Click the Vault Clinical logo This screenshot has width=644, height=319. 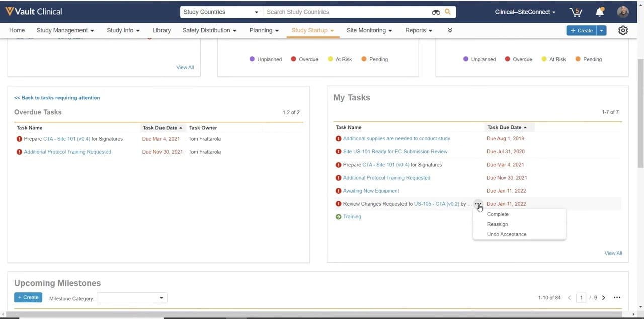tap(34, 11)
